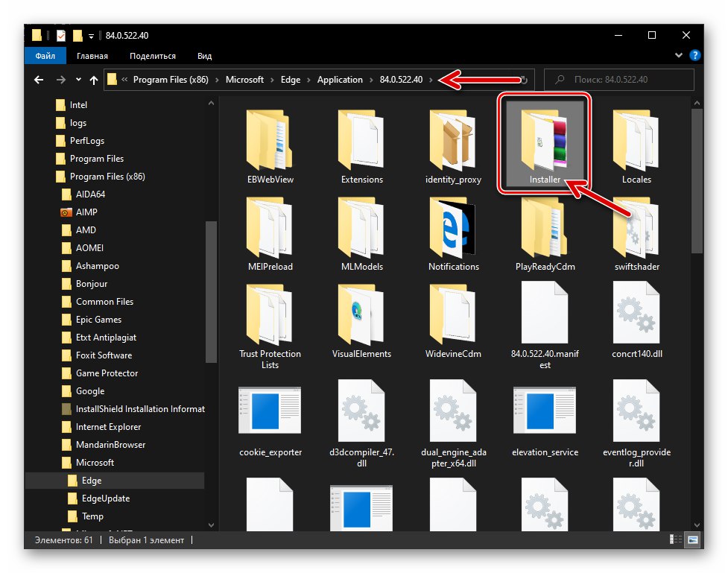The image size is (728, 573).
Task: Navigate to Program Files (x86) breadcrumb
Action: point(171,80)
